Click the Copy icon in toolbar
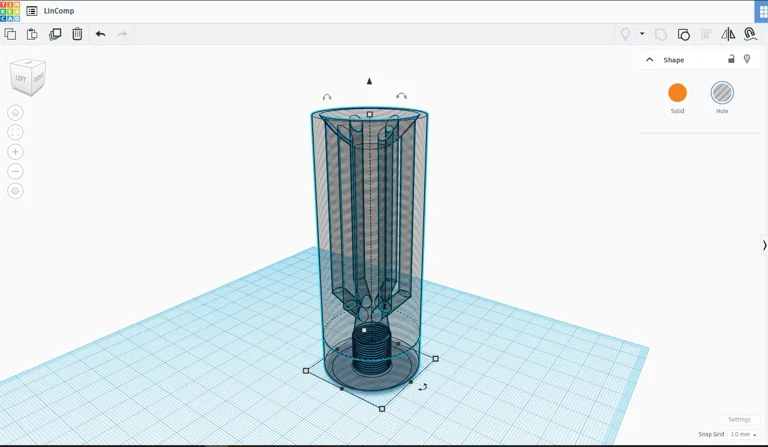 10,34
